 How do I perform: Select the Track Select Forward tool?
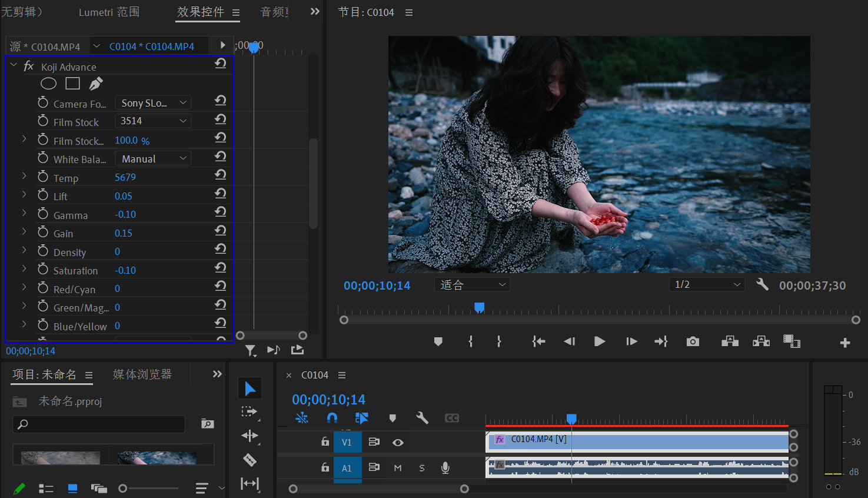point(250,412)
